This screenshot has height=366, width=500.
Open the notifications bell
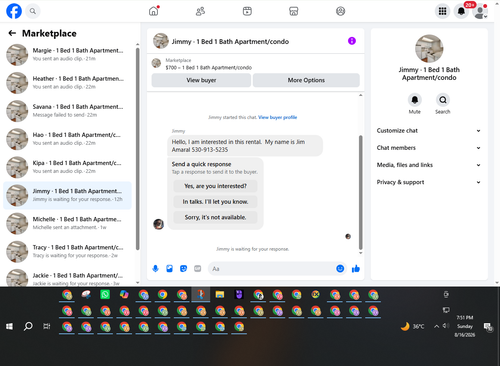pyautogui.click(x=461, y=11)
